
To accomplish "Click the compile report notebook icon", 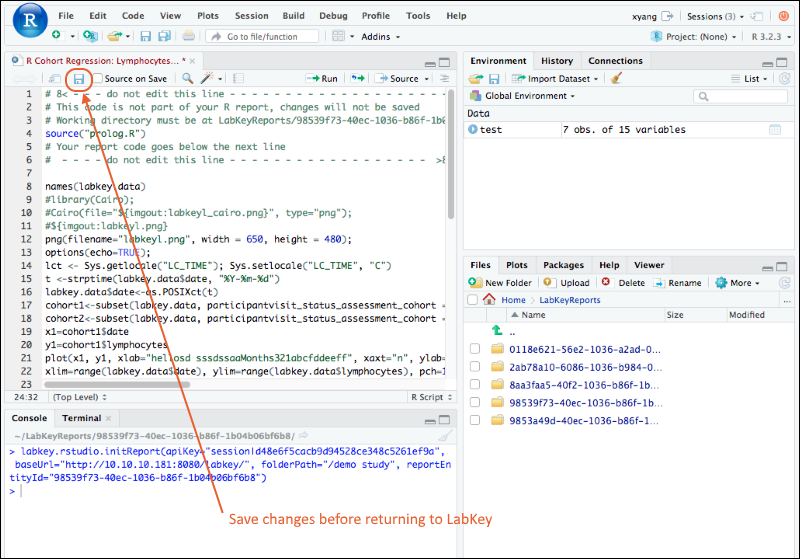I will click(x=238, y=78).
